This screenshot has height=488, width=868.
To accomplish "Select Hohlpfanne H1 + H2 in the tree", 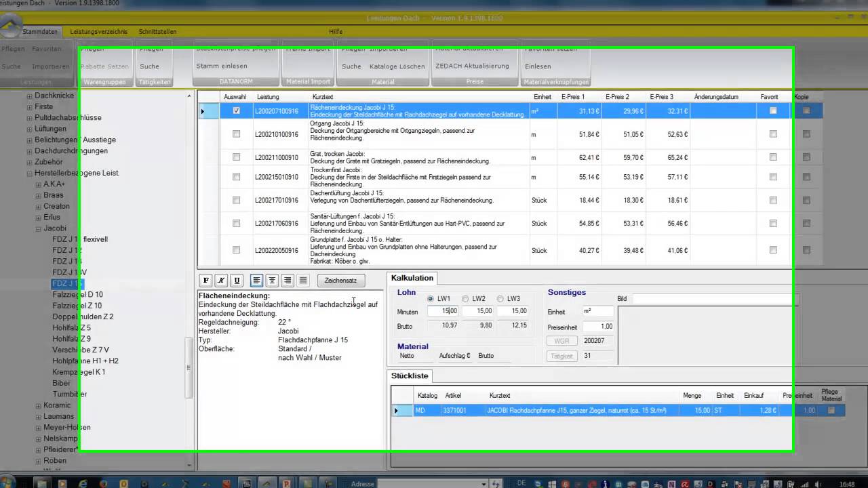I will coord(85,361).
